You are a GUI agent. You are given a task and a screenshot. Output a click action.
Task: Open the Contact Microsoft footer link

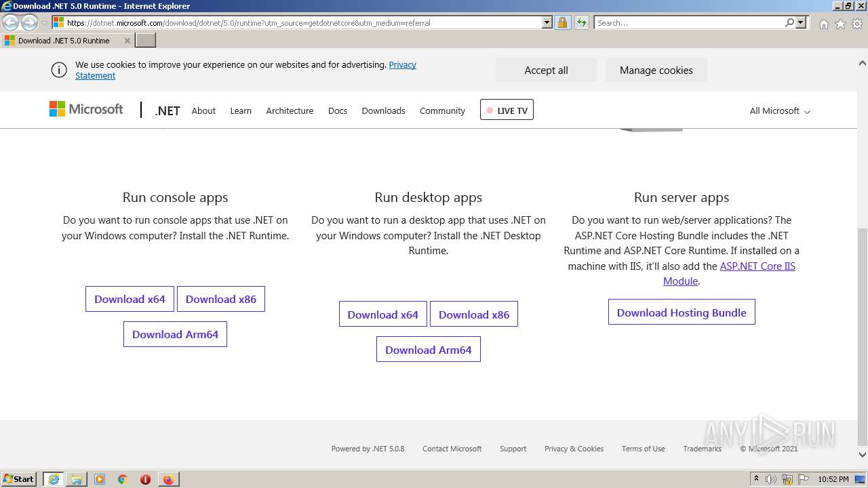click(452, 449)
